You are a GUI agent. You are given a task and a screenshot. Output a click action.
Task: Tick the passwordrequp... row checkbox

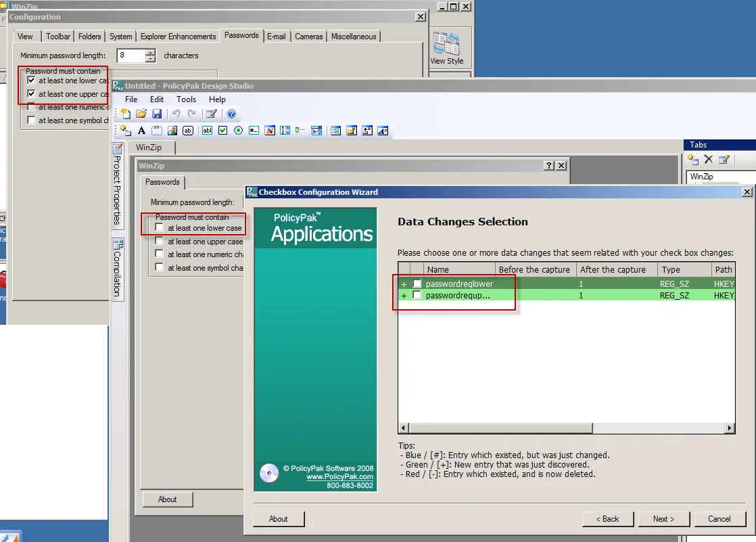click(x=417, y=295)
